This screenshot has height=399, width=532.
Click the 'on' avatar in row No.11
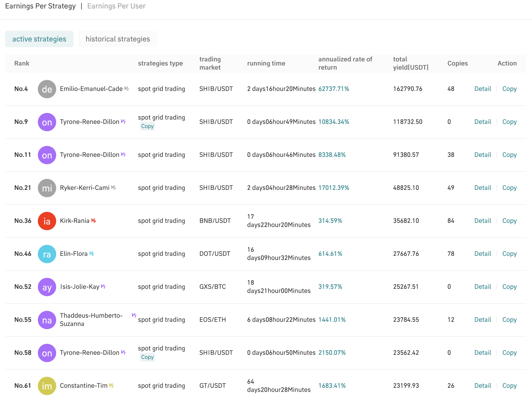tap(47, 155)
